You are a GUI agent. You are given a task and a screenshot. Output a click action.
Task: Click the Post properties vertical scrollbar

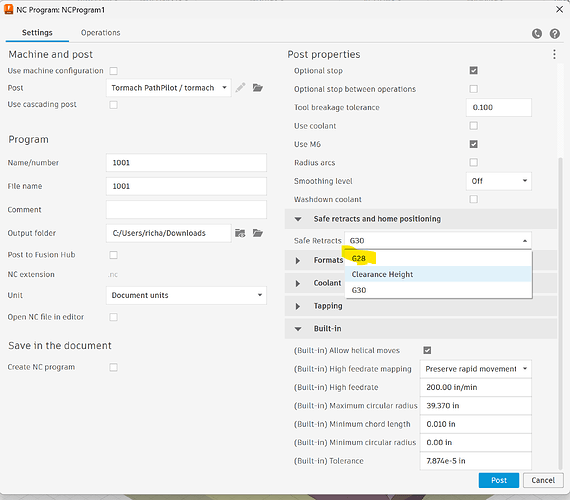tap(560, 313)
